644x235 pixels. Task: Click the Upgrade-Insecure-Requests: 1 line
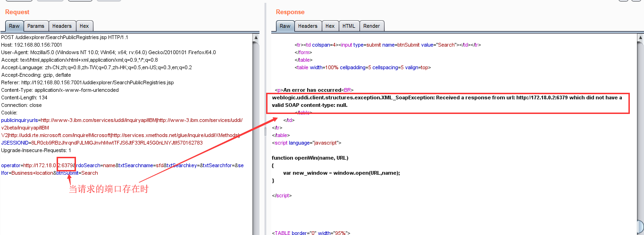36,150
